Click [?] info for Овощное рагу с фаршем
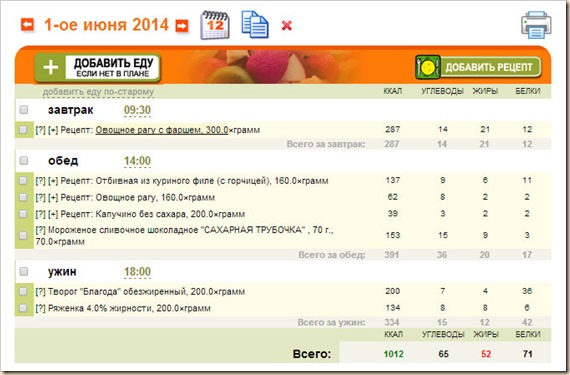570x375 pixels. pos(40,130)
